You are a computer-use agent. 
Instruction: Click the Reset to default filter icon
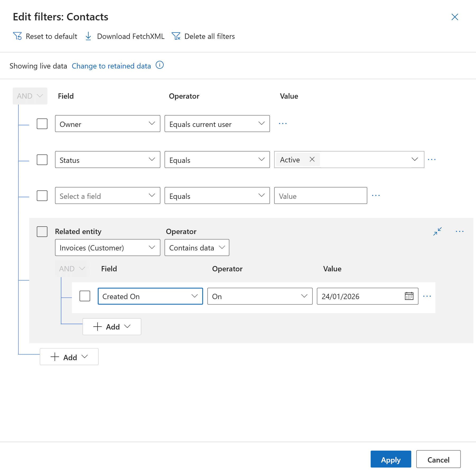click(x=17, y=36)
